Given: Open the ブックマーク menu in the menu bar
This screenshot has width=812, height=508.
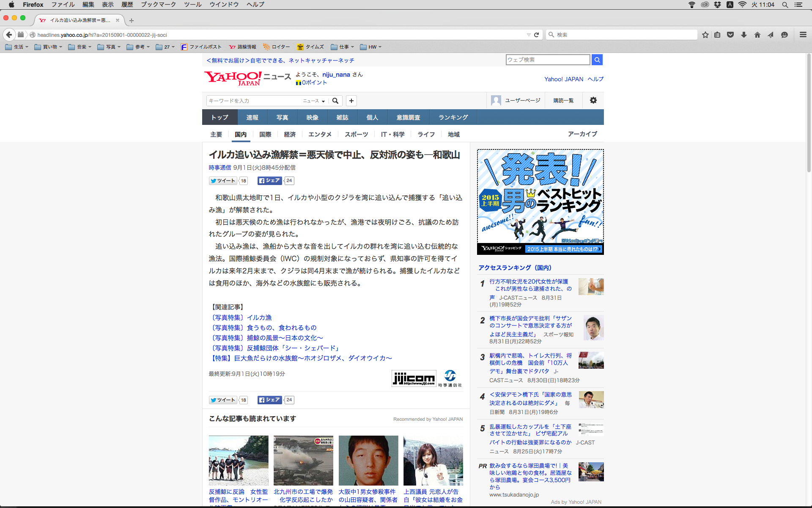Looking at the screenshot, I should pyautogui.click(x=158, y=5).
